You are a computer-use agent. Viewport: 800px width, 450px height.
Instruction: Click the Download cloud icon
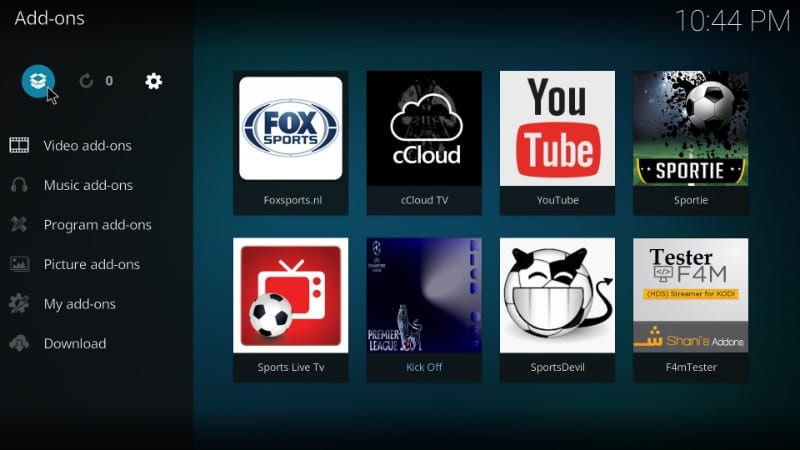[19, 343]
